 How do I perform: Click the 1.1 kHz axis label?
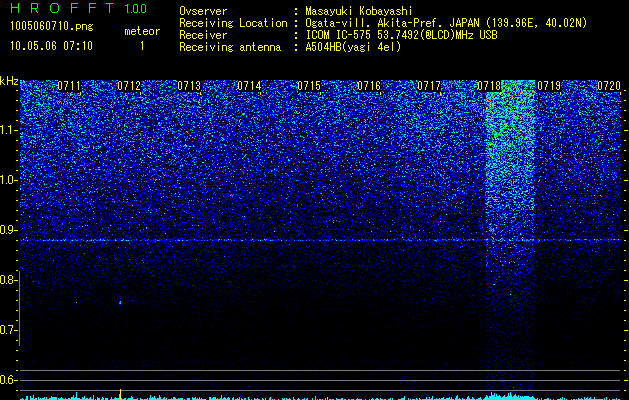[8, 130]
